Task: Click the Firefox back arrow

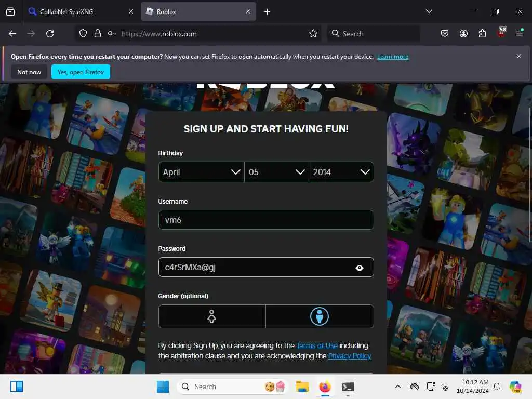Action: 12,34
